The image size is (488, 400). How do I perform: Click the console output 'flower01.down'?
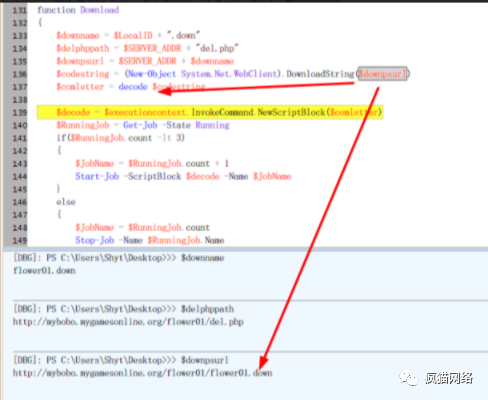pyautogui.click(x=44, y=271)
